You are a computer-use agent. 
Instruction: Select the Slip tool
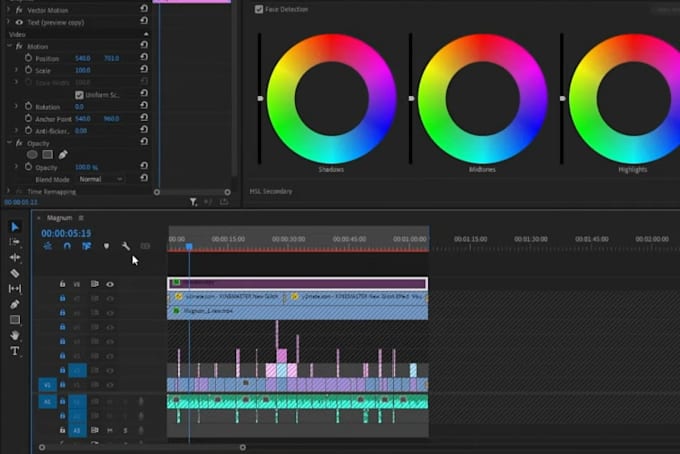click(x=15, y=288)
